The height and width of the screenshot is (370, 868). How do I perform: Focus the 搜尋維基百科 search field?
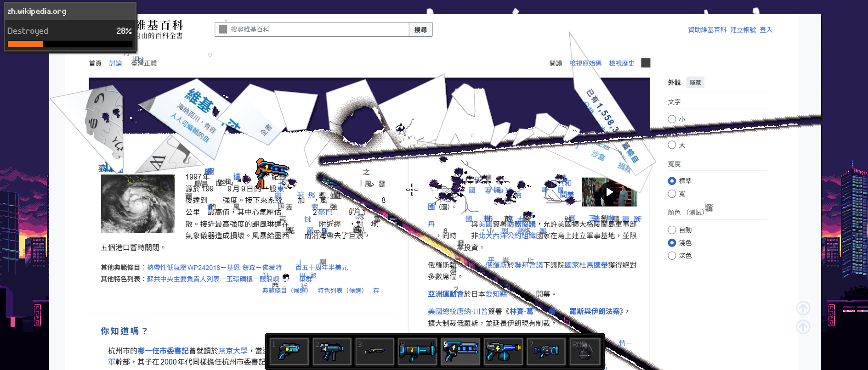pos(312,29)
